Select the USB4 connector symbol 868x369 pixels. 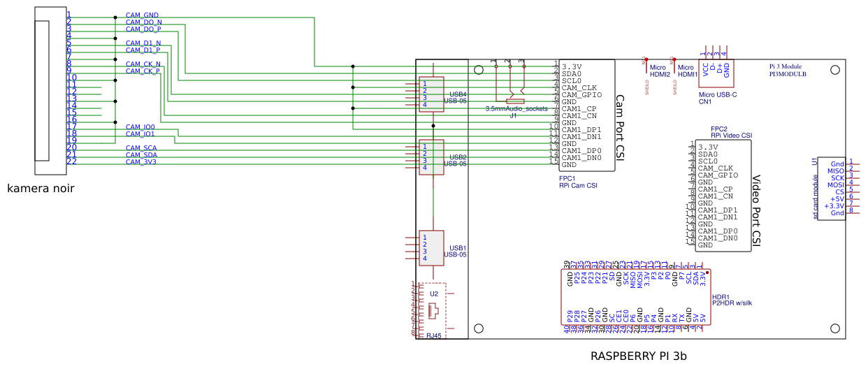click(431, 94)
